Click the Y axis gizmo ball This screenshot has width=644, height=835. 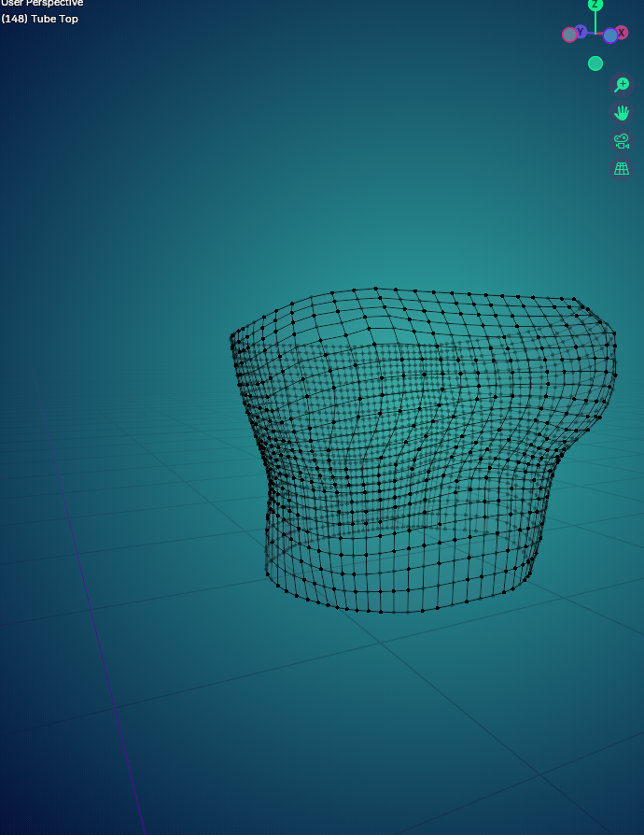(581, 32)
